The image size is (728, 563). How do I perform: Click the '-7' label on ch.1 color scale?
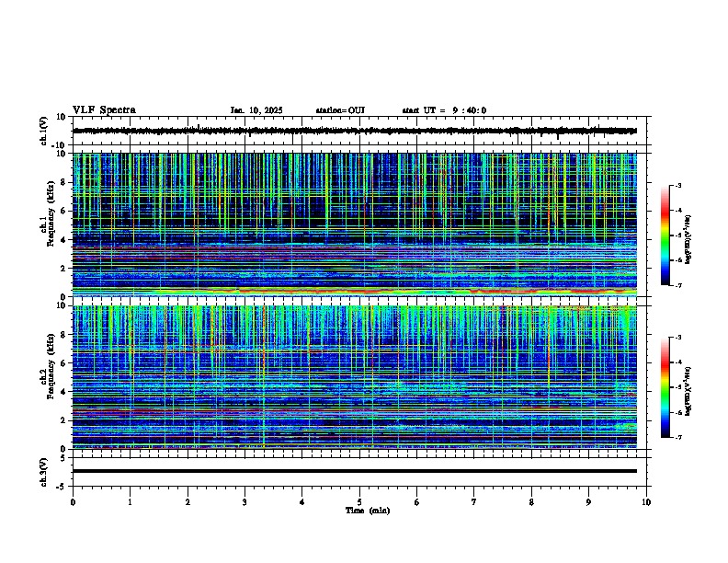click(677, 285)
